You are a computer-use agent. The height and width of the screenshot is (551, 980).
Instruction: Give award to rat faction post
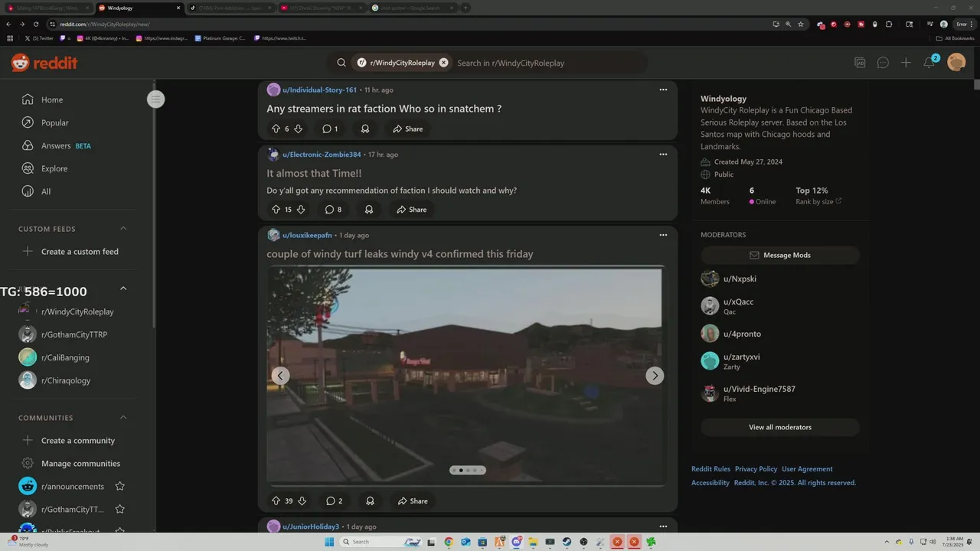(365, 129)
